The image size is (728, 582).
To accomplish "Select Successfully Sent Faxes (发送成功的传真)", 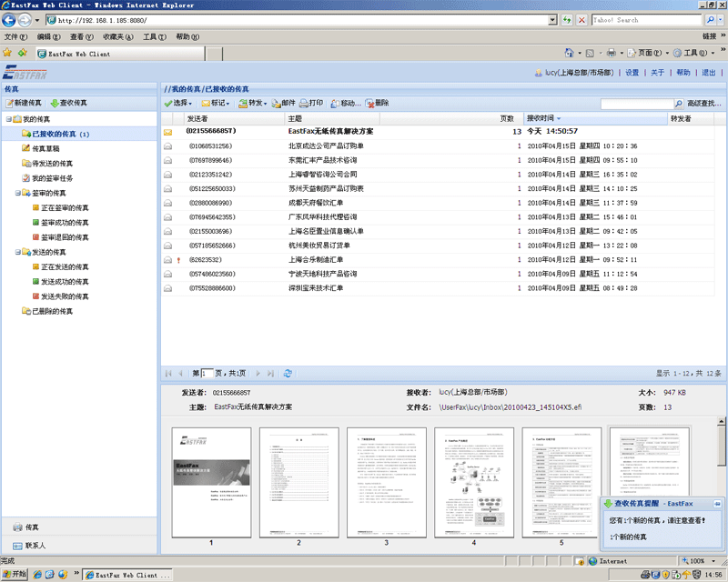I will (x=60, y=282).
